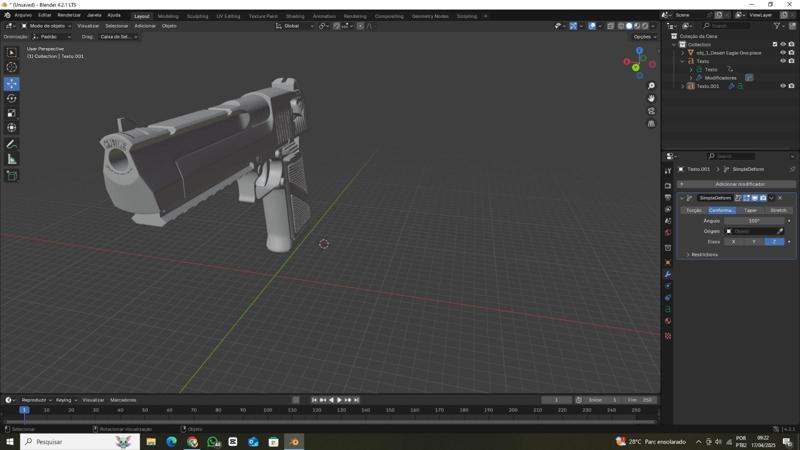This screenshot has width=800, height=450.
Task: Expand Desert Eagle object in outliner
Action: click(x=683, y=53)
